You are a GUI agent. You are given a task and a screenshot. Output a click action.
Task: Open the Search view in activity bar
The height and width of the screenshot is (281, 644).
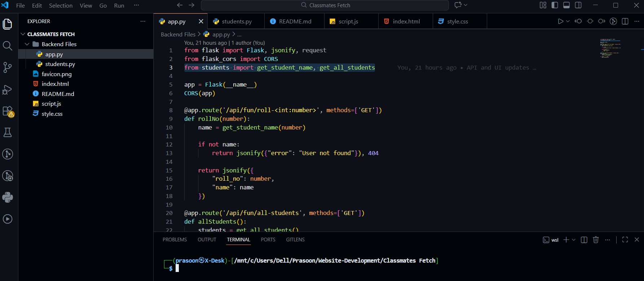pyautogui.click(x=8, y=46)
